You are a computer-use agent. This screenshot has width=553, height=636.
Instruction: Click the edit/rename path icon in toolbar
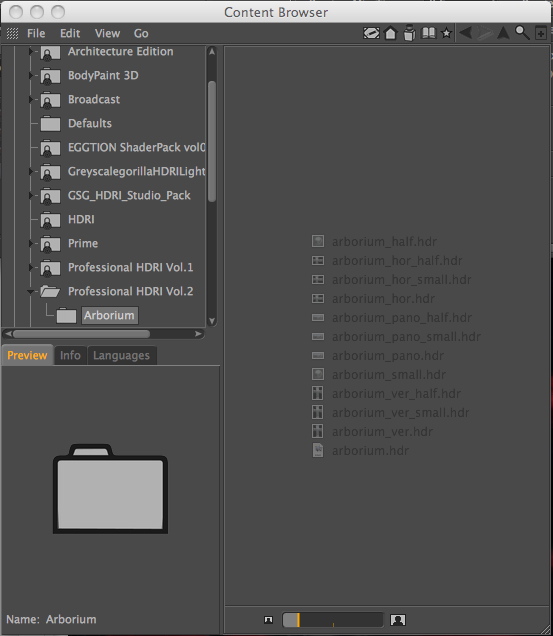pyautogui.click(x=371, y=33)
